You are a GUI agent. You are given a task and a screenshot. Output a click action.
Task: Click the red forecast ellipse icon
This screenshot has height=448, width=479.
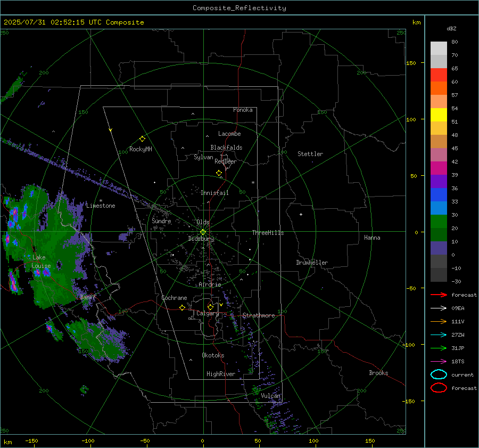pos(439,388)
